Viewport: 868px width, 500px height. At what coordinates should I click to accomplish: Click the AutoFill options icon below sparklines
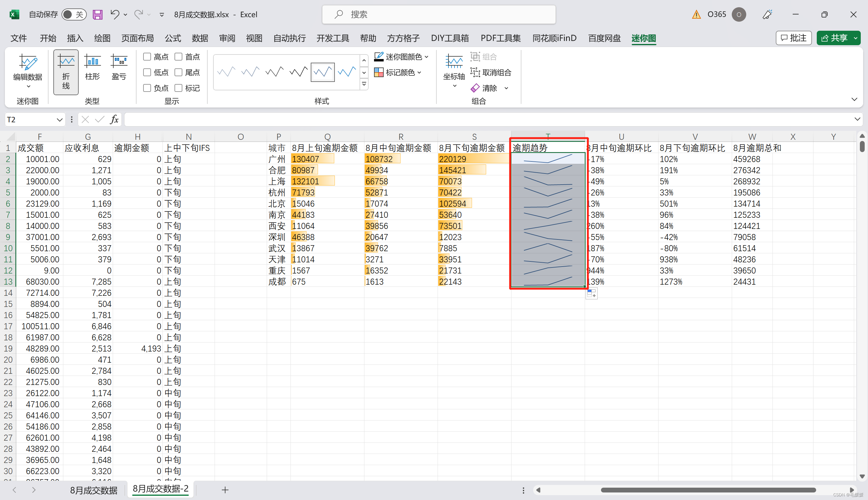(591, 294)
